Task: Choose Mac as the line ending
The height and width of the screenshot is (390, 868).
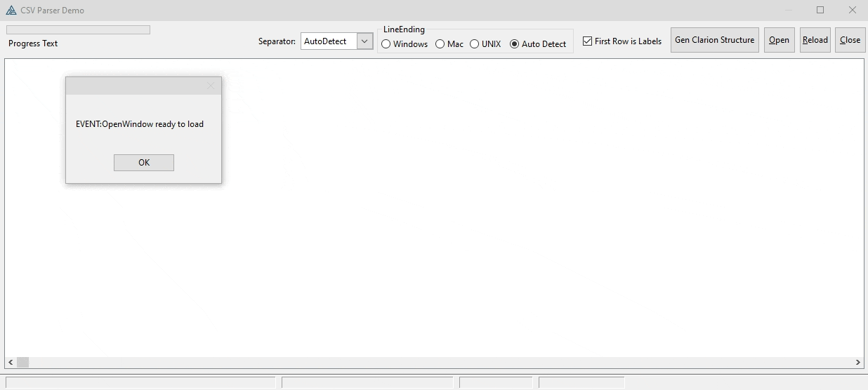Action: [440, 44]
